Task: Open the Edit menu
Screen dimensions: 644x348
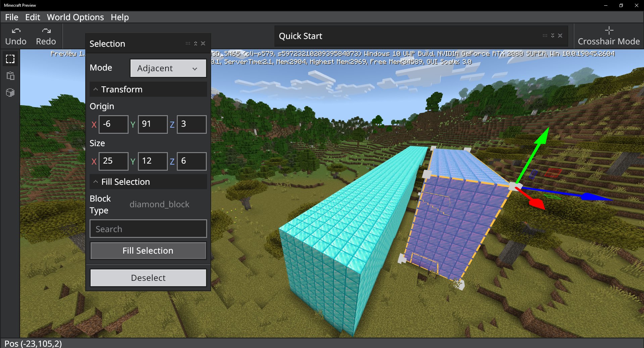Action: (33, 17)
